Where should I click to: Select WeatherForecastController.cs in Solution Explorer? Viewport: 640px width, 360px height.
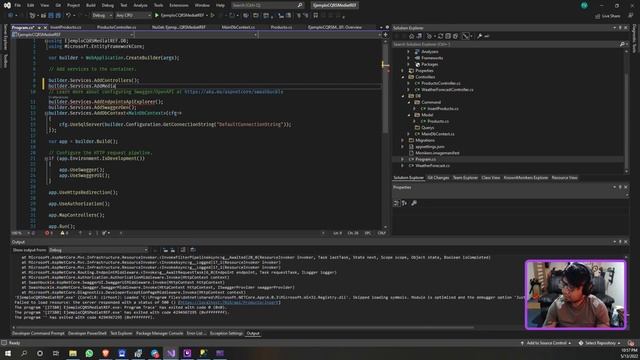point(447,89)
